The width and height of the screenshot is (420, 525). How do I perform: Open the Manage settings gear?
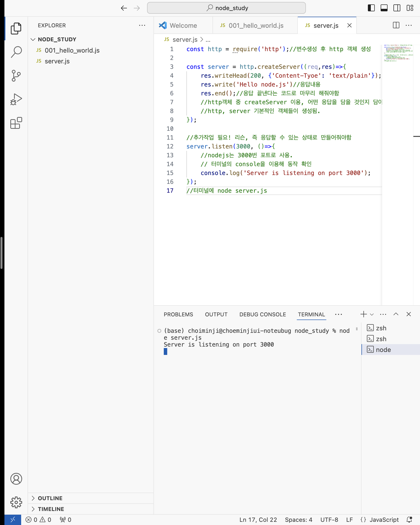pyautogui.click(x=16, y=502)
